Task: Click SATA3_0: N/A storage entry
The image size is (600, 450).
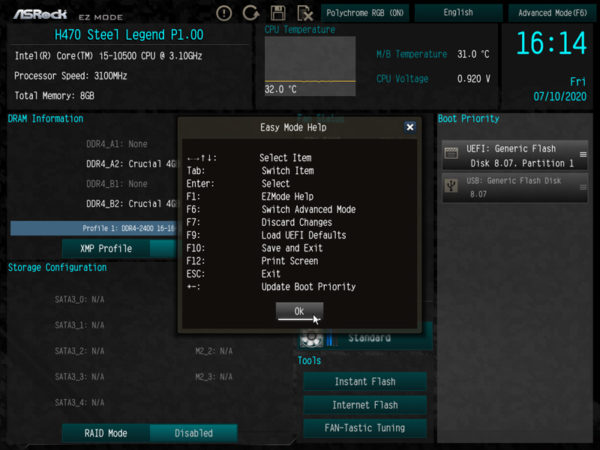Action: (x=79, y=299)
